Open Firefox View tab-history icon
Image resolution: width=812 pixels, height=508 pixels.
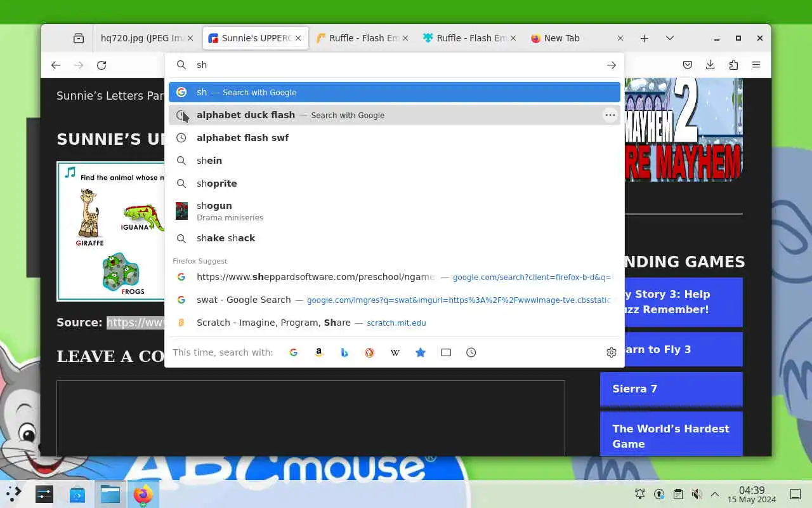click(x=79, y=38)
